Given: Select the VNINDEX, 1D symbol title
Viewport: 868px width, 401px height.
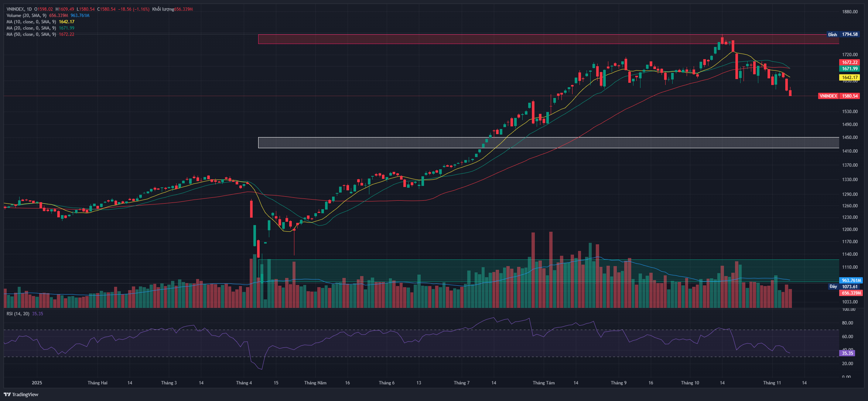Looking at the screenshot, I should [19, 9].
